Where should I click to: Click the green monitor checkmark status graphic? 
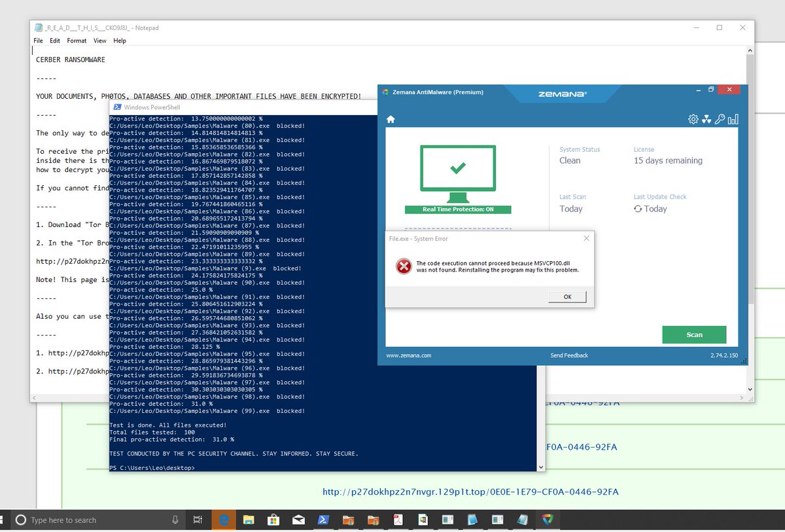point(457,173)
